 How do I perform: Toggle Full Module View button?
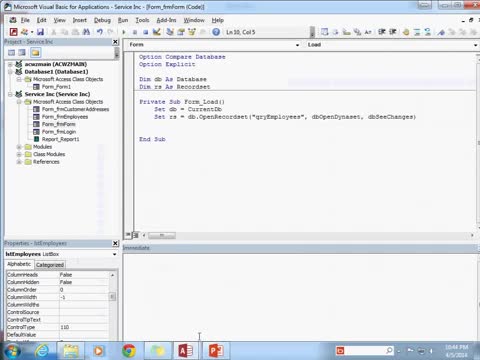(x=136, y=235)
